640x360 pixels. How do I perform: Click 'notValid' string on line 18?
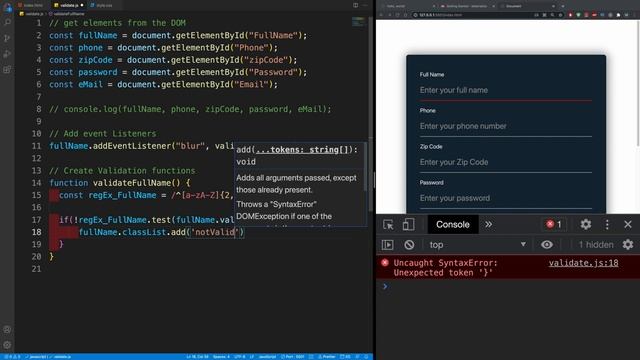pos(215,232)
